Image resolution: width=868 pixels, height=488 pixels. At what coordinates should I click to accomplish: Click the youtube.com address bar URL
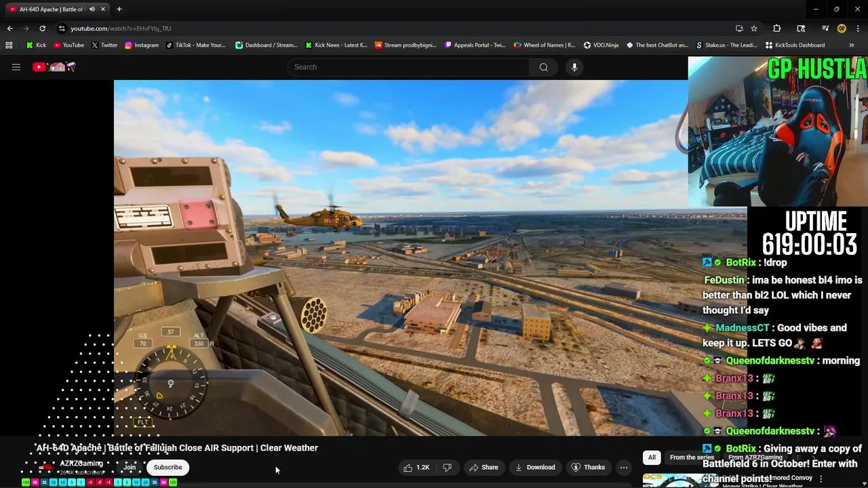[x=121, y=28]
